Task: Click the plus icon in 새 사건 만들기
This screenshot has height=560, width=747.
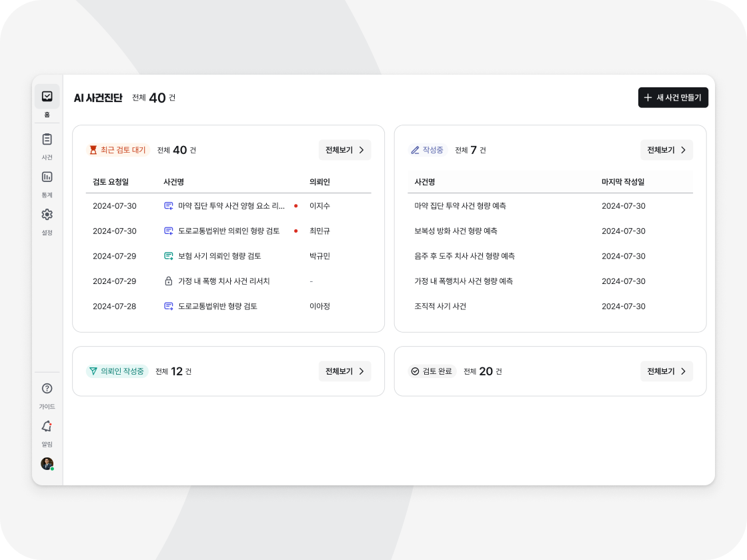Action: (x=648, y=97)
